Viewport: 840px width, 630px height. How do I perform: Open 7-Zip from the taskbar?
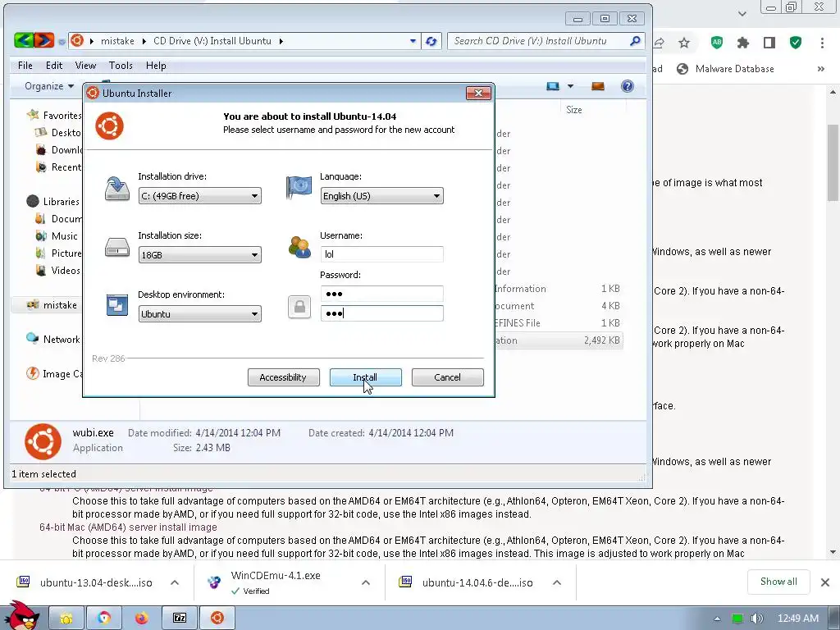coord(180,619)
